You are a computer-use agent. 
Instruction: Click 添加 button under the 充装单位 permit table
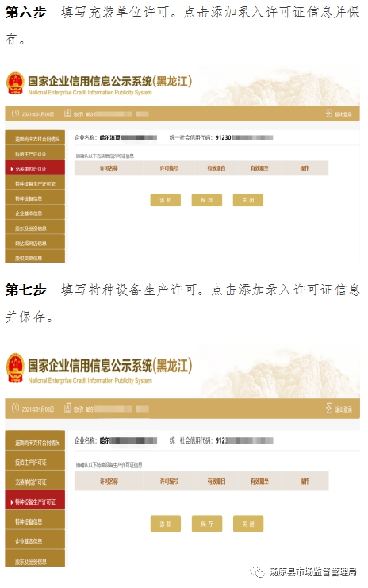(x=165, y=200)
